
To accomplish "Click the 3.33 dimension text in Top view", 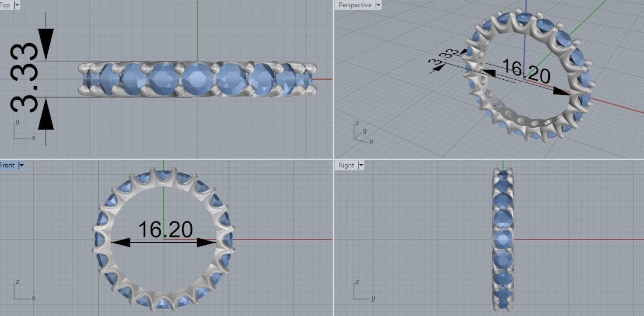I will click(24, 78).
